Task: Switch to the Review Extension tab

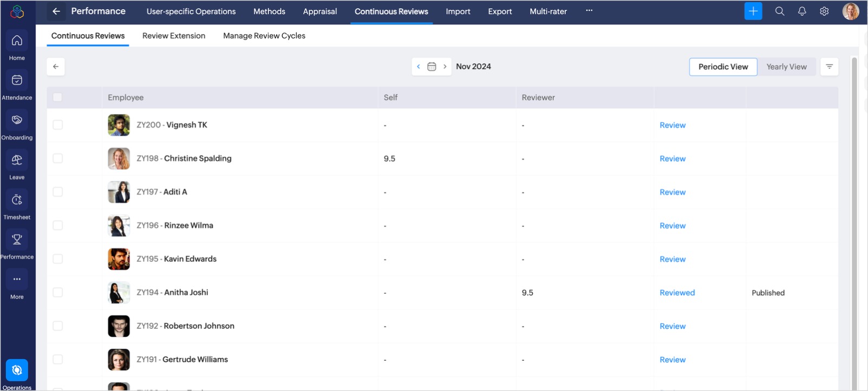Action: (x=174, y=36)
